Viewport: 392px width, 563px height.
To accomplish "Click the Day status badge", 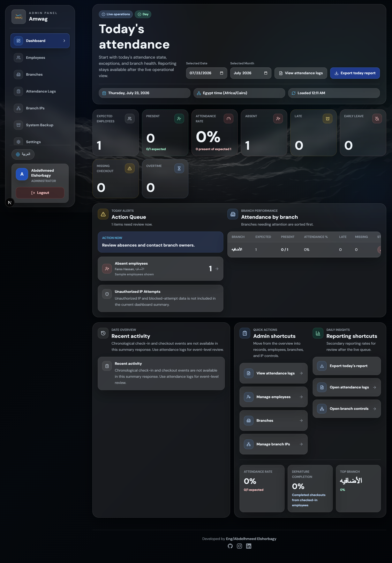I will click(x=143, y=14).
